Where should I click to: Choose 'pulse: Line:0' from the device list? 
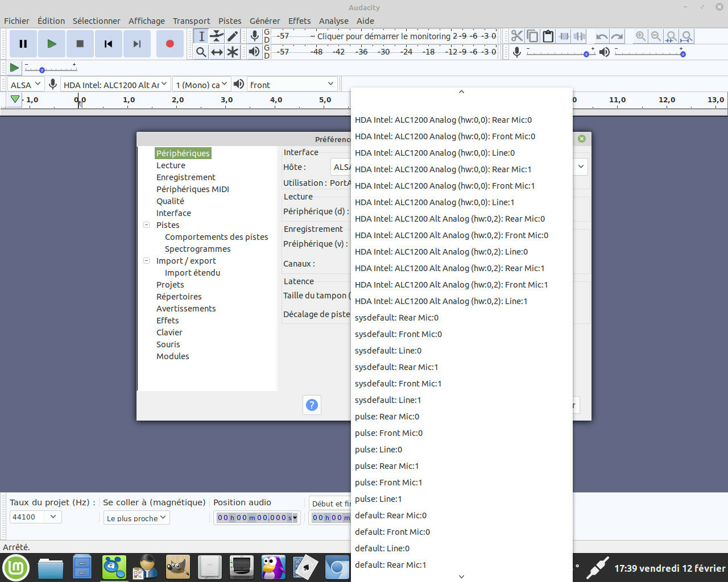tap(461, 450)
